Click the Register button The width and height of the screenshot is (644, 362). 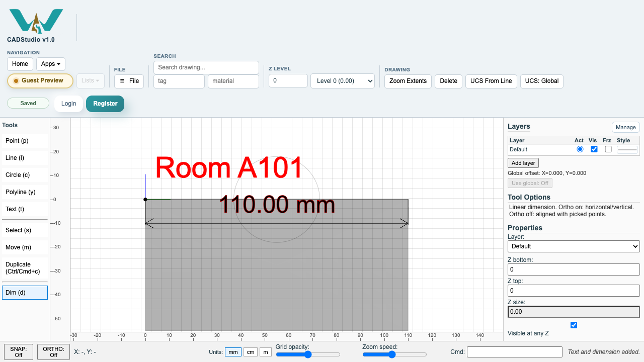(x=105, y=104)
